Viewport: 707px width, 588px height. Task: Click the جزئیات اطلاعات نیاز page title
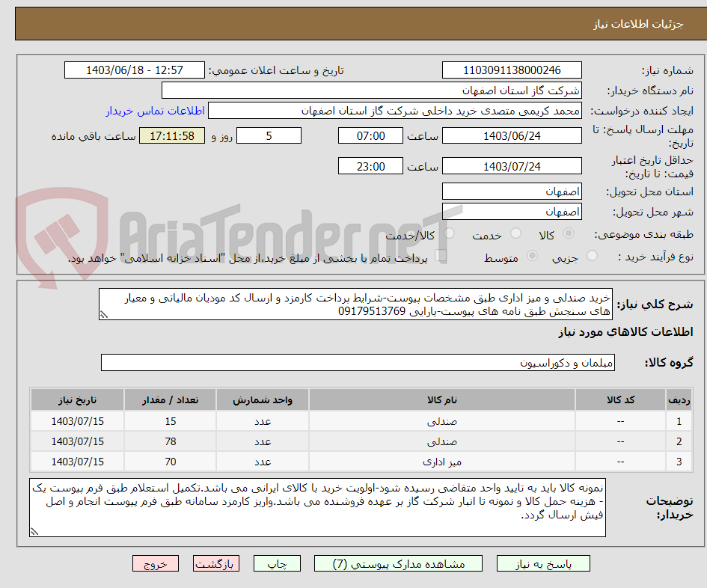[638, 24]
